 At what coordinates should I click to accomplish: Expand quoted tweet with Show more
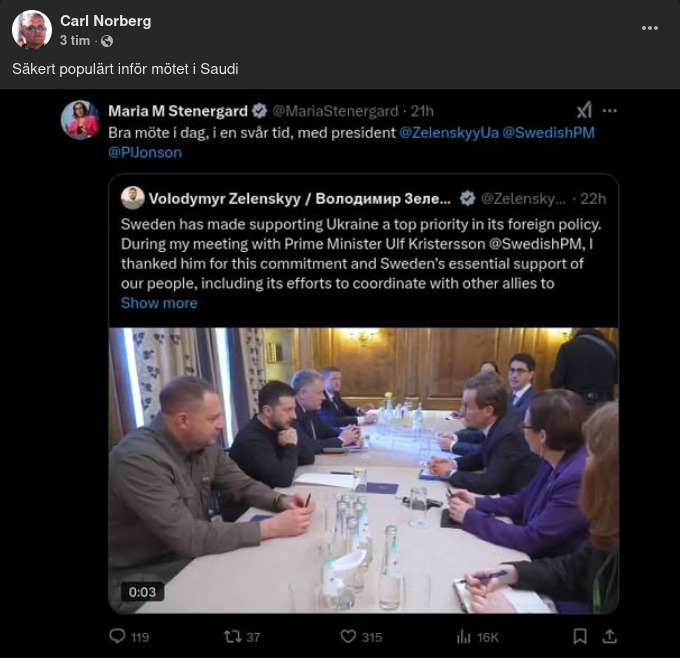tap(159, 303)
